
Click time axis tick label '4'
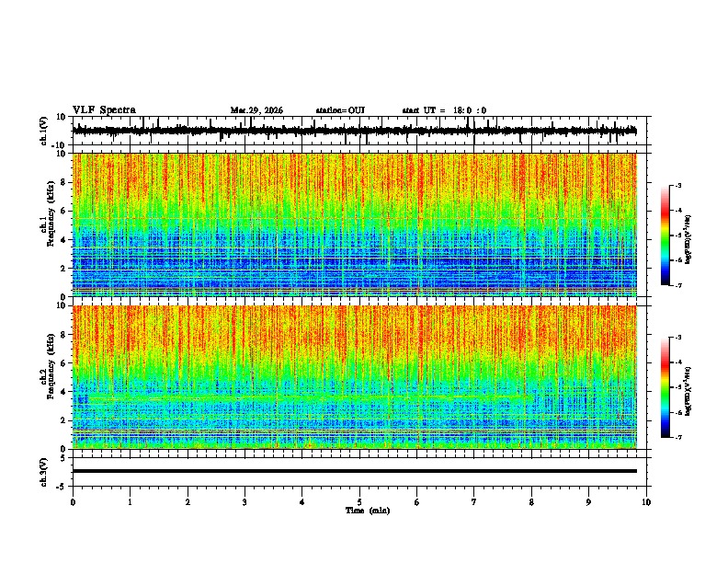[302, 502]
